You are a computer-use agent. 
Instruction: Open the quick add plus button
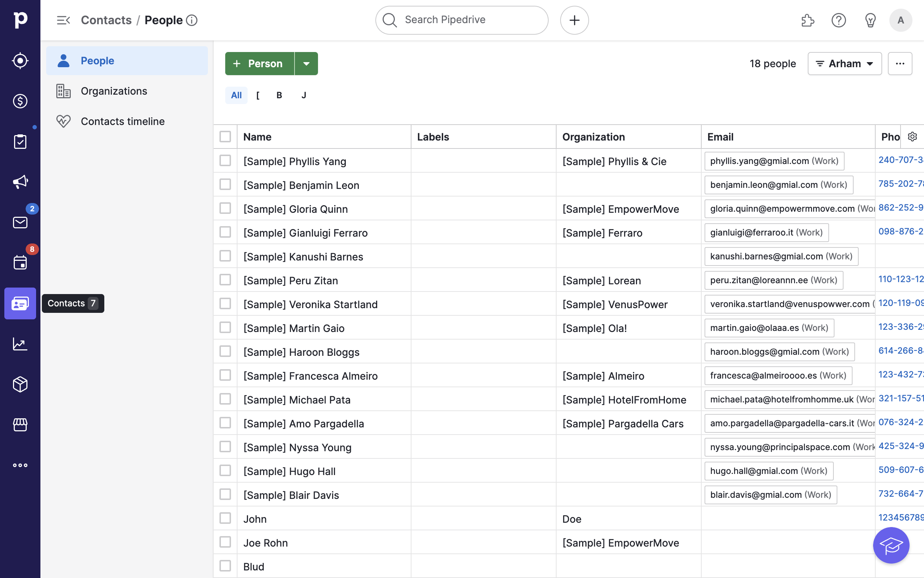click(x=574, y=20)
